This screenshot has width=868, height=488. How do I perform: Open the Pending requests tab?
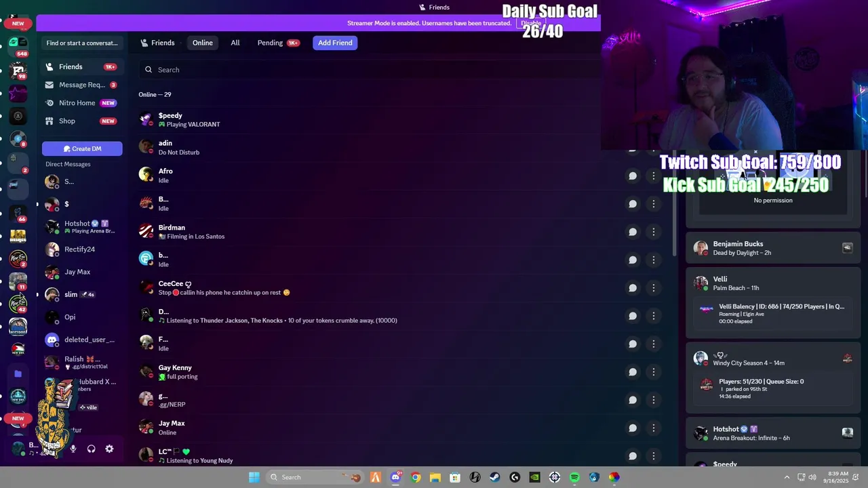[278, 43]
